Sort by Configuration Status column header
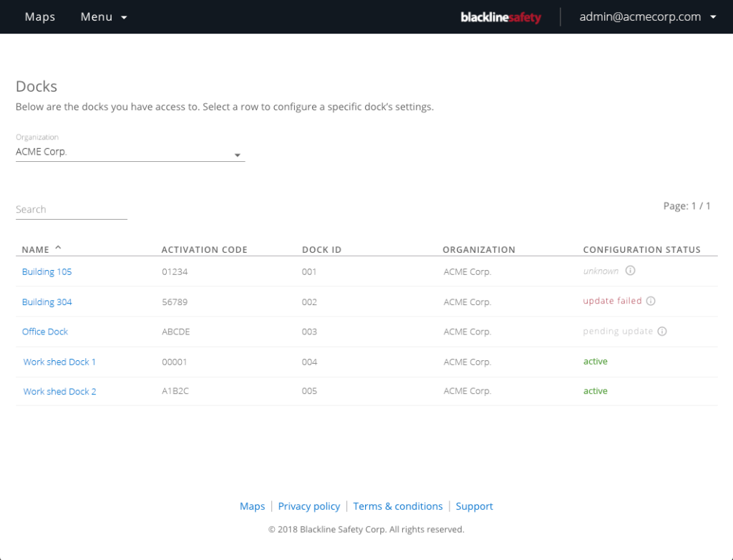The height and width of the screenshot is (560, 733). tap(641, 250)
